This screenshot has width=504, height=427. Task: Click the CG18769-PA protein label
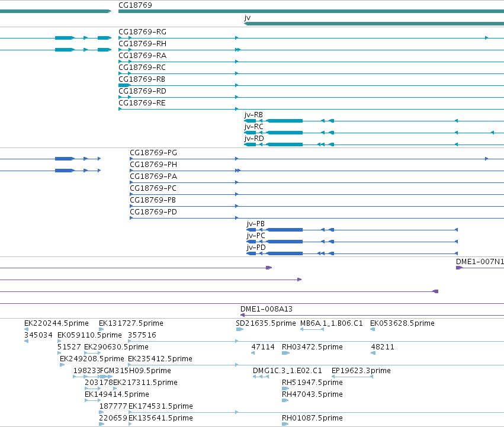point(153,176)
